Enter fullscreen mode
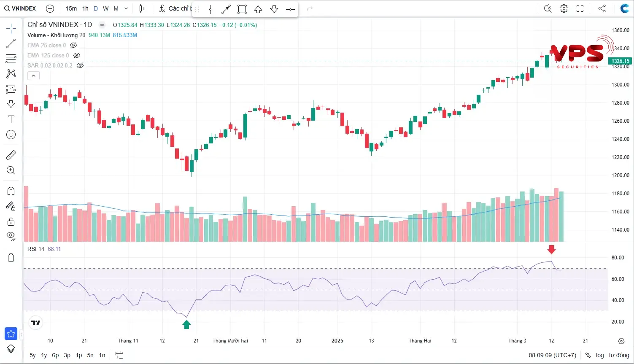 point(580,8)
